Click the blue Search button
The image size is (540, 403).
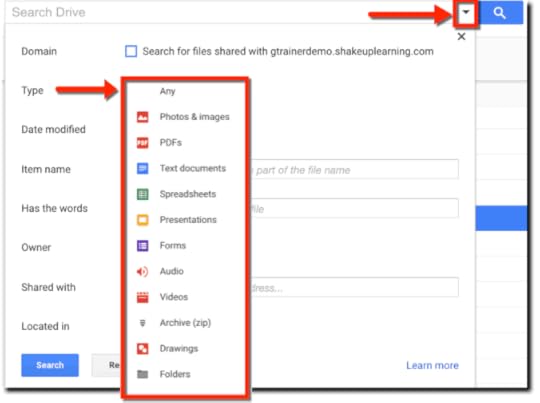[50, 365]
